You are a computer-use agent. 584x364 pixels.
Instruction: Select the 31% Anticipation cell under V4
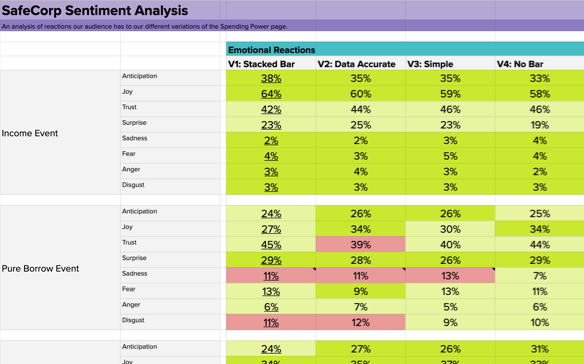(540, 349)
